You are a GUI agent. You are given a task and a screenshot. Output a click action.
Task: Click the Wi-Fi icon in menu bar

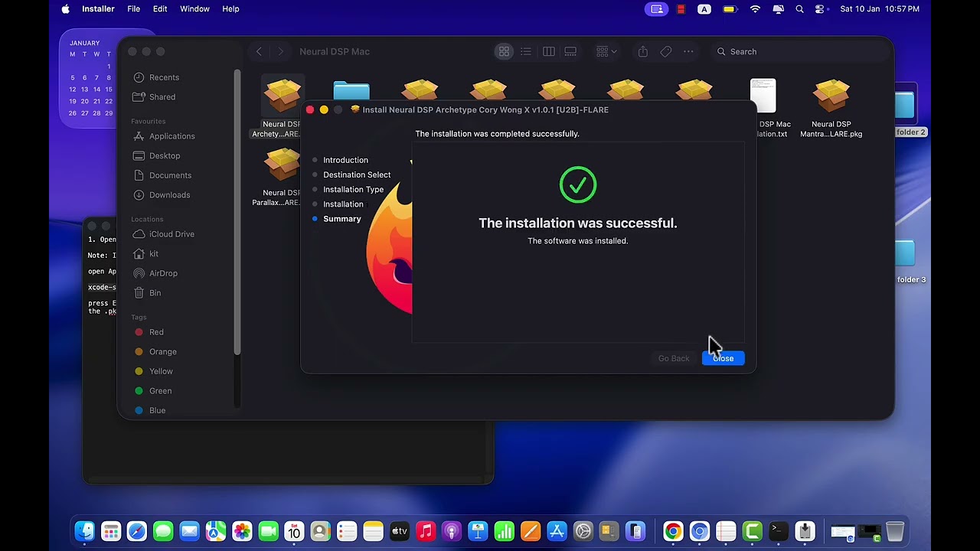755,9
